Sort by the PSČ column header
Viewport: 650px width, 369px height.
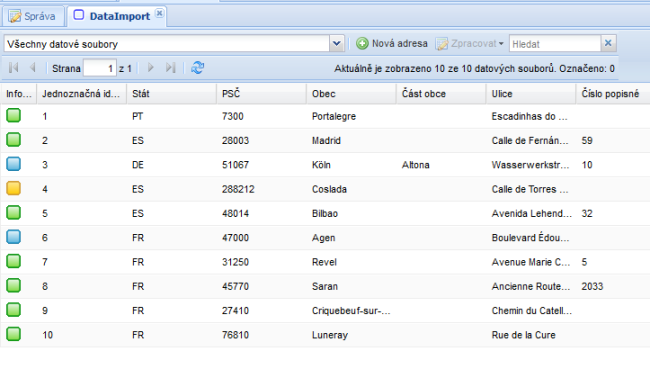262,94
